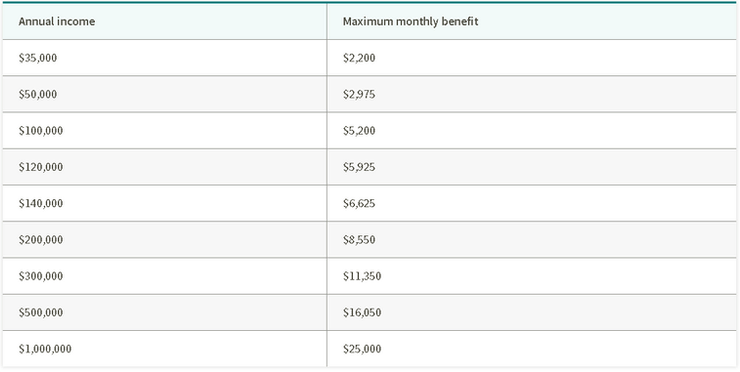This screenshot has width=740, height=372.
Task: Select the $35,000 annual income cell
Action: click(x=164, y=58)
